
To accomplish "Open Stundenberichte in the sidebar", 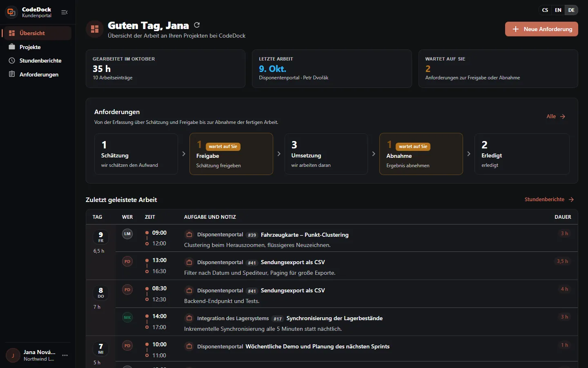I will click(37, 61).
